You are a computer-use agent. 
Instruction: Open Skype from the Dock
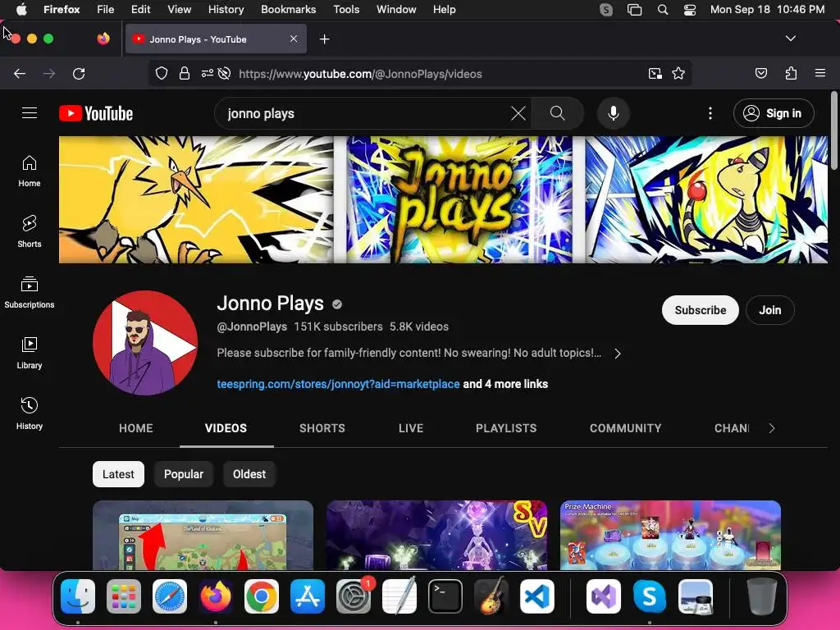tap(650, 596)
